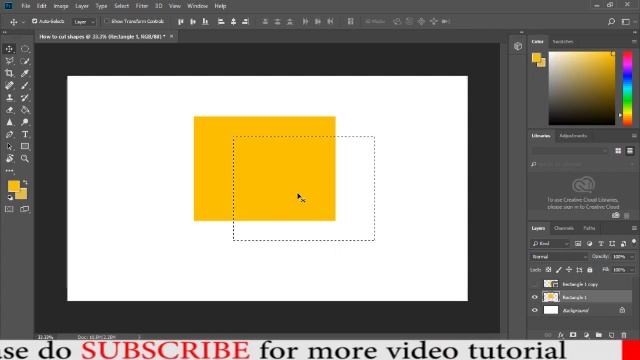The image size is (640, 360).
Task: Open the Normal blend mode dropdown
Action: click(x=559, y=257)
